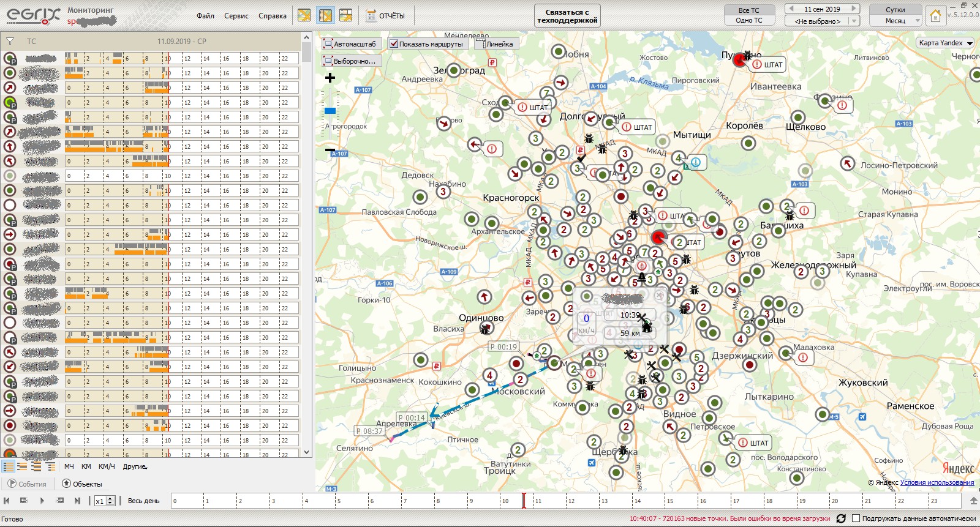This screenshot has width=980, height=527.
Task: Toggle the Все ТС vehicles mode
Action: pos(748,10)
